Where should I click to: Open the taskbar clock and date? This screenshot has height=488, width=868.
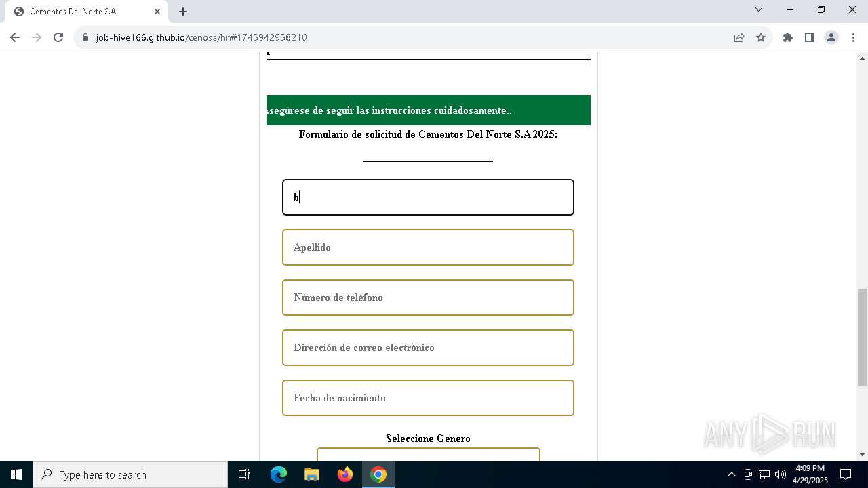(x=810, y=474)
